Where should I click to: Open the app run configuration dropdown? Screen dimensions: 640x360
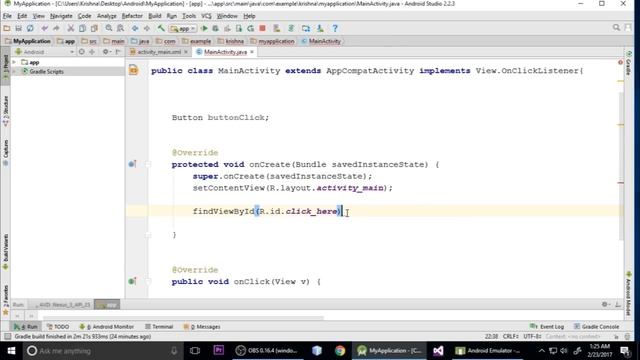pyautogui.click(x=183, y=29)
